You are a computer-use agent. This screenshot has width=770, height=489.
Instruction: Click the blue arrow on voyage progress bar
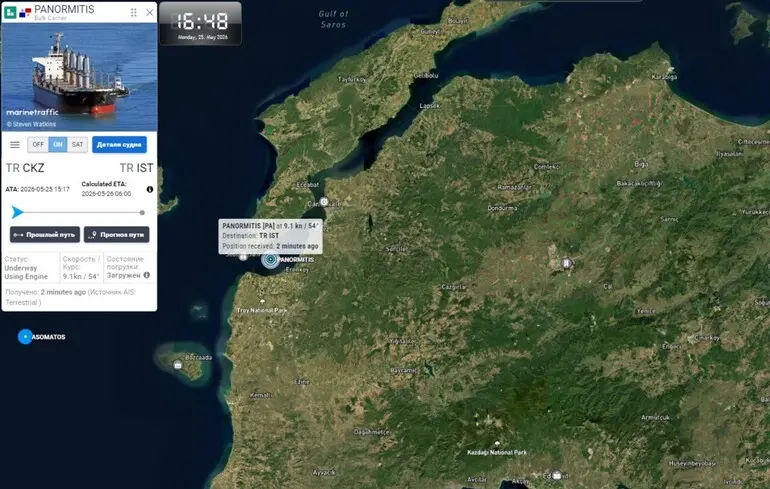coord(18,212)
